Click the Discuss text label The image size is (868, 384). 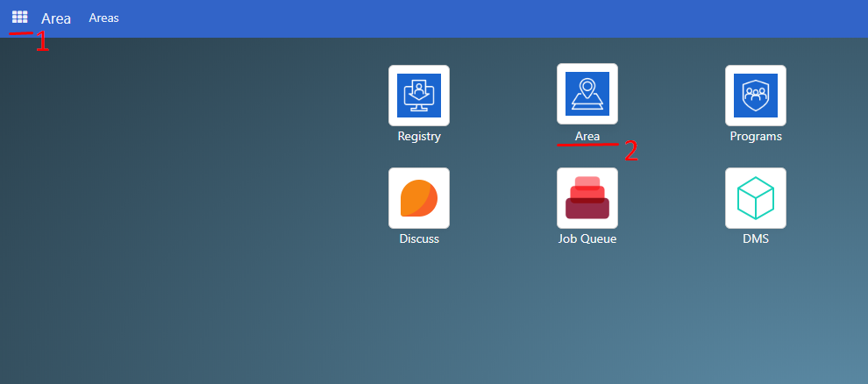pyautogui.click(x=419, y=238)
